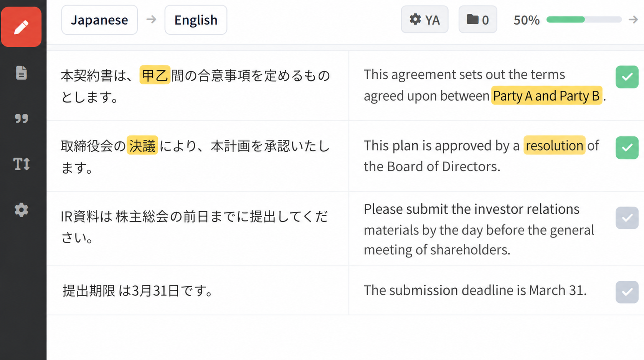The image size is (644, 360).
Task: Open the quotation marks icon in sidebar
Action: pyautogui.click(x=21, y=118)
